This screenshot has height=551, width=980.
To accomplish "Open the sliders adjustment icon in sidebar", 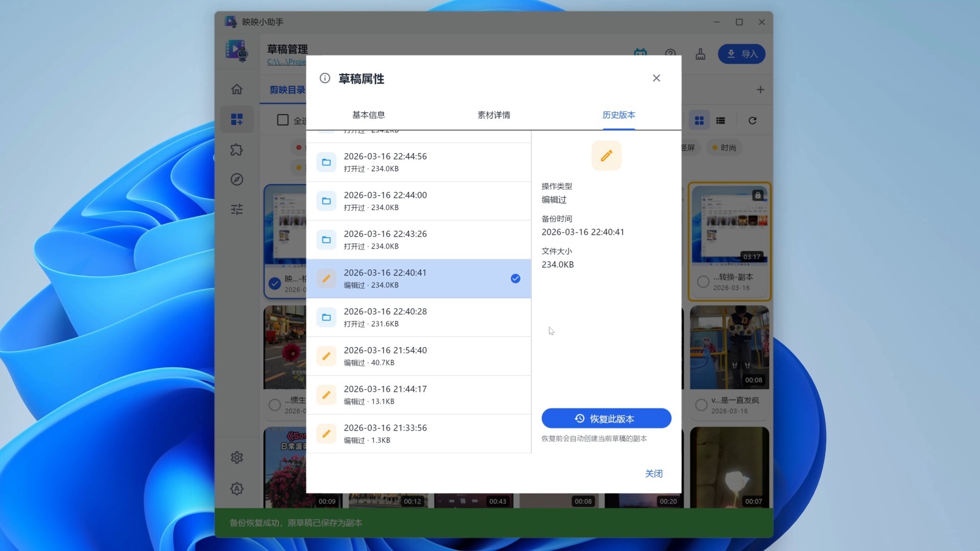I will pos(236,209).
